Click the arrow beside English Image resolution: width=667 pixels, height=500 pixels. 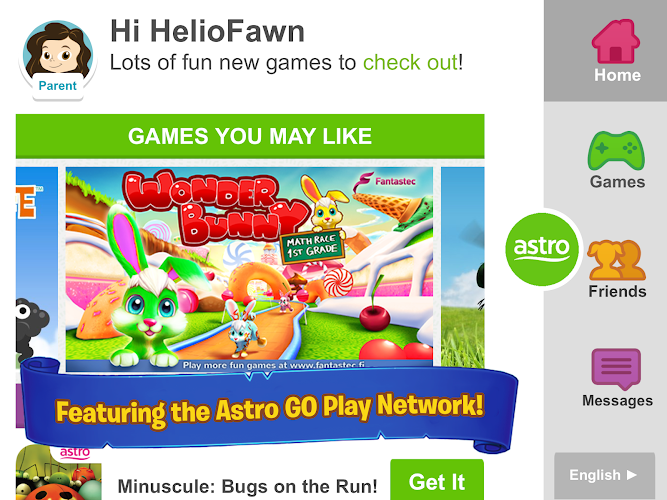(632, 474)
